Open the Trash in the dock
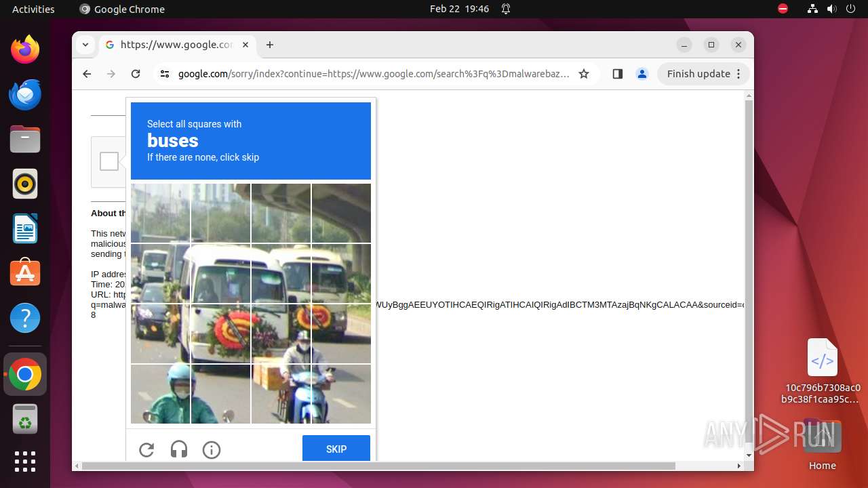 pyautogui.click(x=25, y=419)
